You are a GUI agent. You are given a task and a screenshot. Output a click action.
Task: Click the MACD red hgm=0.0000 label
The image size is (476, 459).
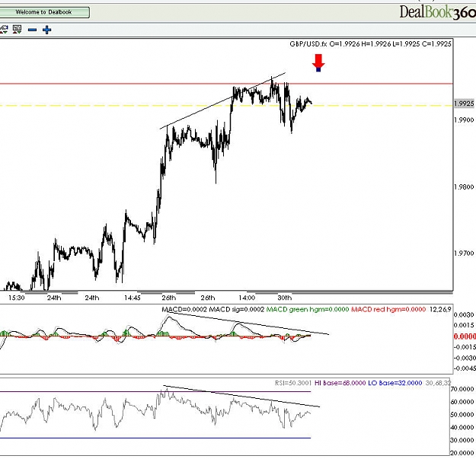point(388,310)
